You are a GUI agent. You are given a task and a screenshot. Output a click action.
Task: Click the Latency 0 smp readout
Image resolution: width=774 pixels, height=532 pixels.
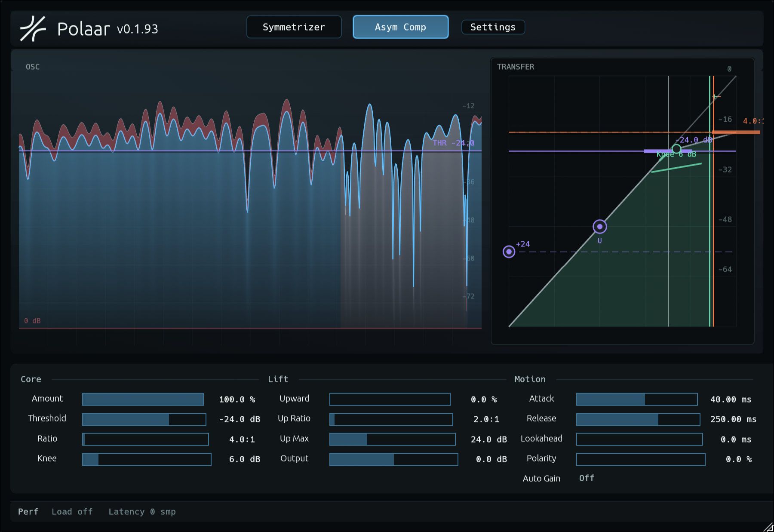(142, 512)
